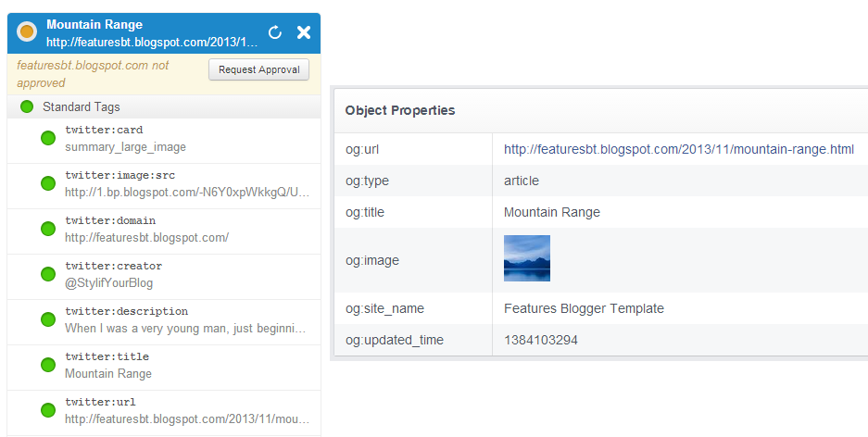Open the og:url mountain-range.html link
Image resolution: width=868 pixels, height=437 pixels.
click(x=678, y=148)
